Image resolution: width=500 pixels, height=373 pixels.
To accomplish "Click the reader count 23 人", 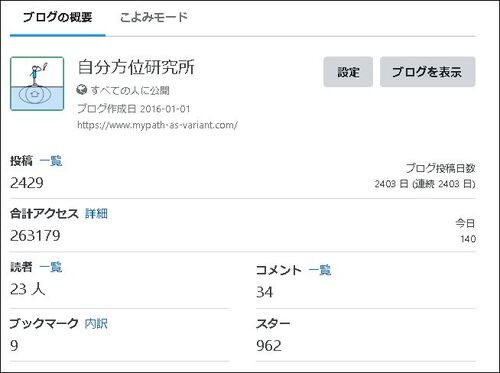I will click(x=28, y=289).
